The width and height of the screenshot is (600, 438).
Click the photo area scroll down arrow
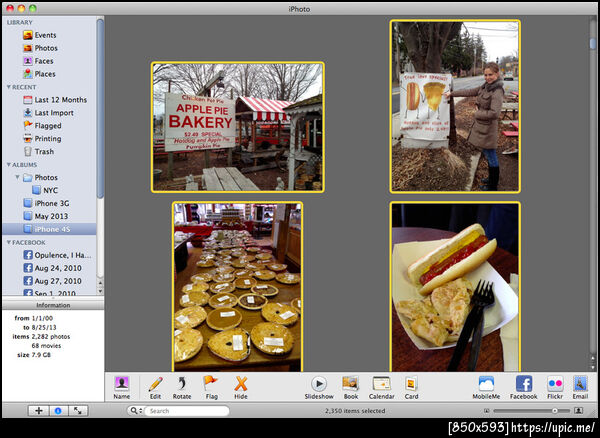[x=593, y=367]
